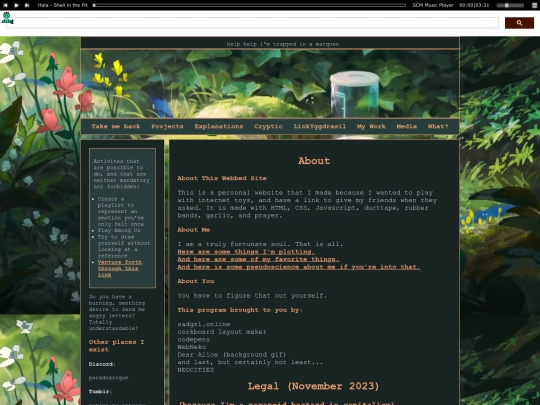
Task: Open the What? menu item
Action: (x=438, y=126)
